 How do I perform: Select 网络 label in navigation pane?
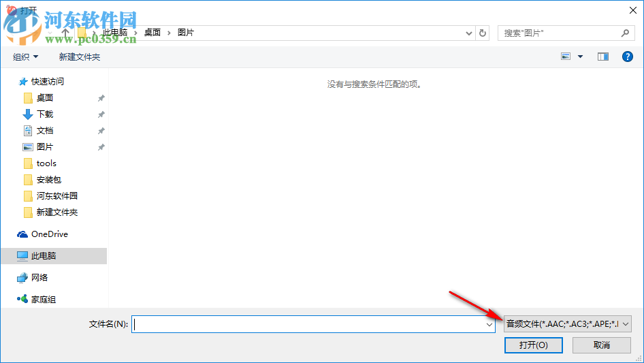coord(39,277)
